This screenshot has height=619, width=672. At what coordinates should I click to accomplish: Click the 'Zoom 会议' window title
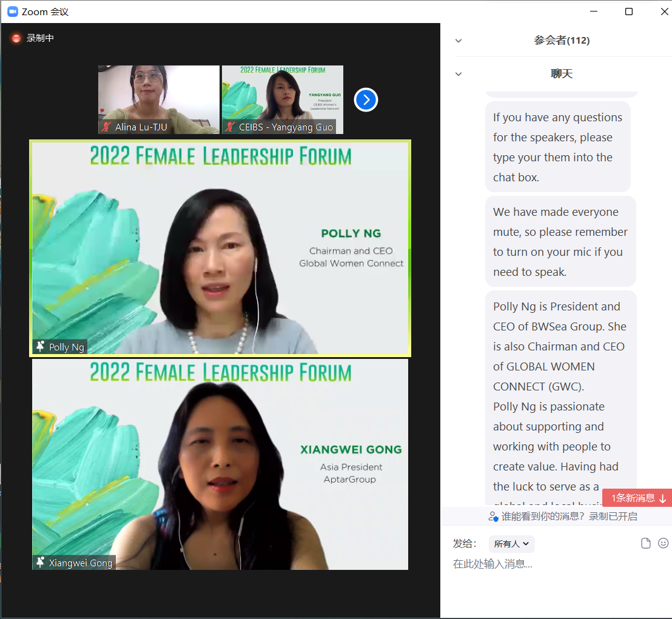(x=45, y=12)
